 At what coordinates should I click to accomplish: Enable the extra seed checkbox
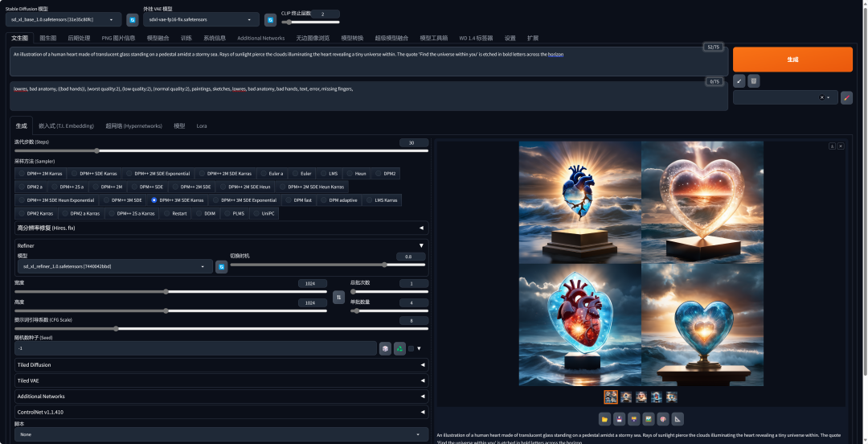click(x=411, y=348)
